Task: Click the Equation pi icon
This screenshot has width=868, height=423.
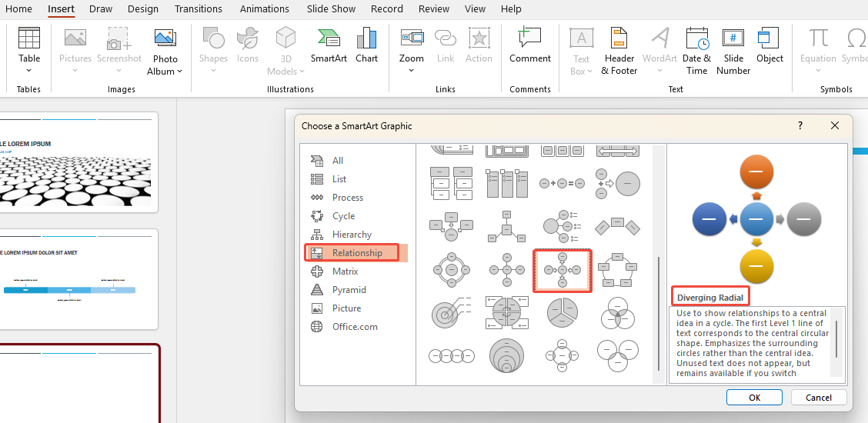Action: 819,38
